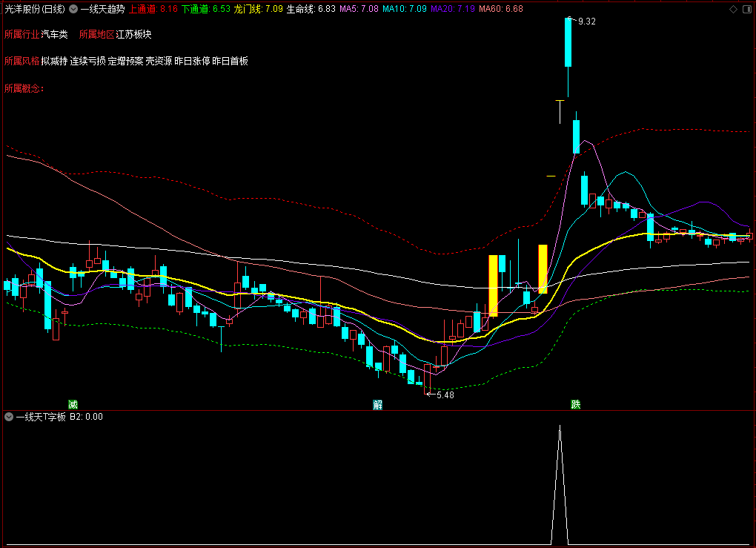756x548 pixels.
Task: Click the 解 marker below the candles
Action: click(x=377, y=404)
